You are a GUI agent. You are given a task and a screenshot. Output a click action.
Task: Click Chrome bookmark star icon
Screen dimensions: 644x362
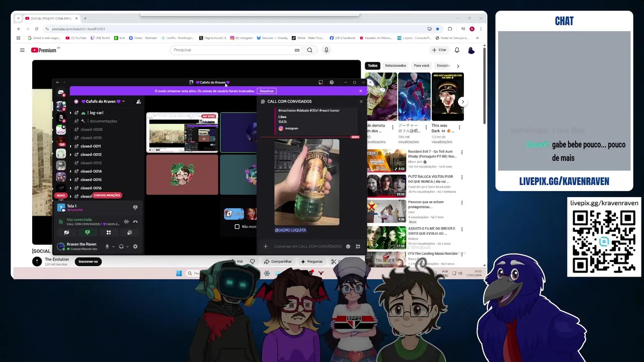click(438, 29)
